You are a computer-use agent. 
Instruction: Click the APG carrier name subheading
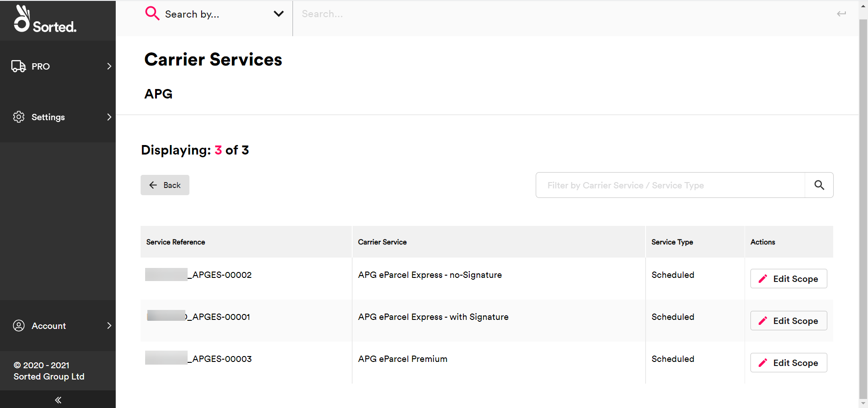pos(158,94)
